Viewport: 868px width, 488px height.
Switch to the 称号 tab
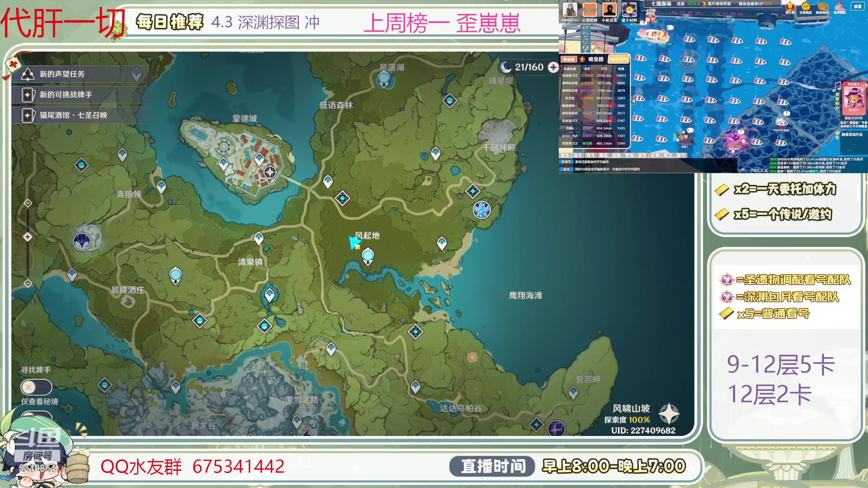tap(681, 155)
